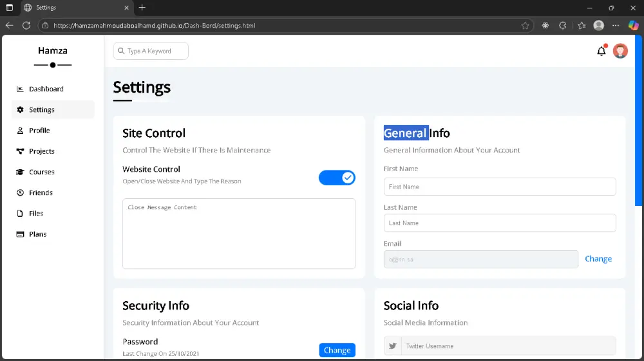The height and width of the screenshot is (361, 644).
Task: Click the Social Info heading
Action: click(411, 306)
